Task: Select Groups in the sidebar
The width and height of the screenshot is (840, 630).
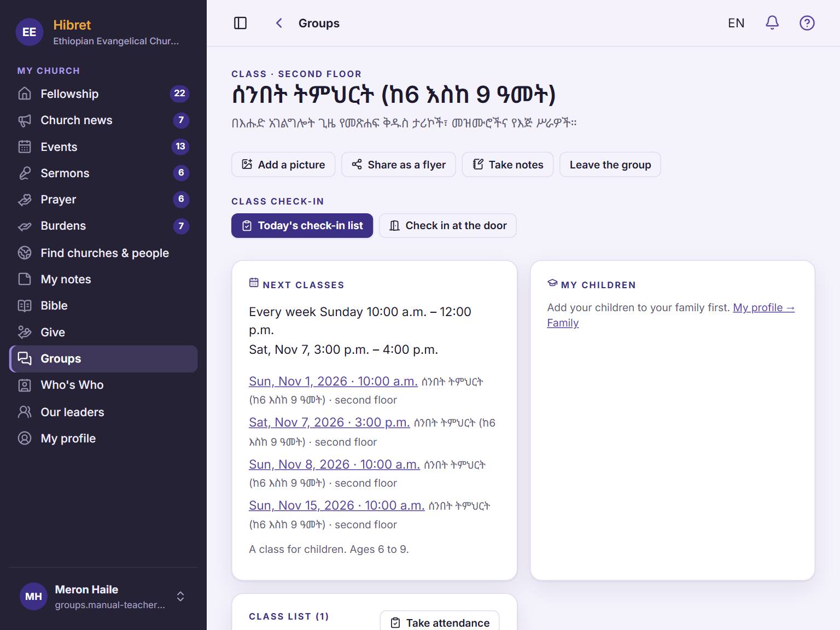Action: (103, 359)
